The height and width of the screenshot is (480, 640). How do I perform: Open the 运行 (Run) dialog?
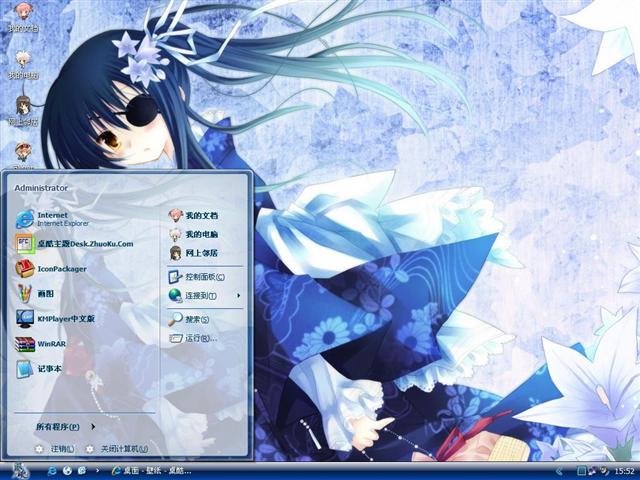coord(198,338)
